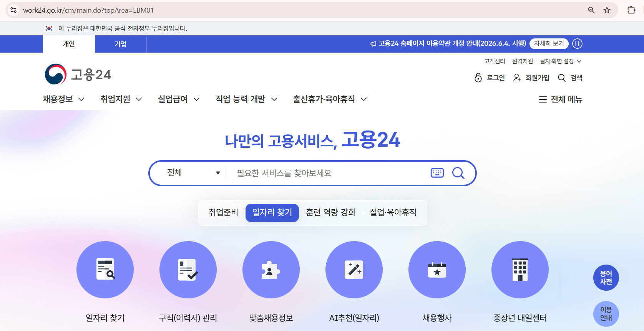Click the 중장년 내일센터 label

[520, 318]
